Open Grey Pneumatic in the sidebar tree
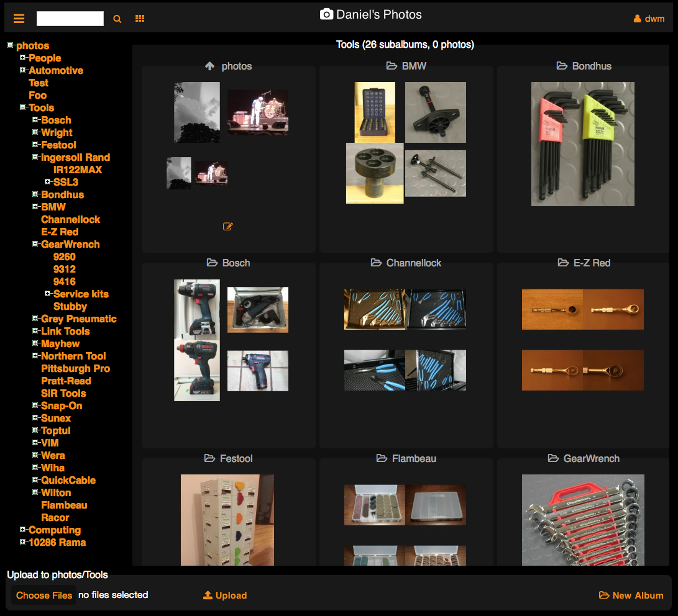The height and width of the screenshot is (616, 678). tap(79, 319)
